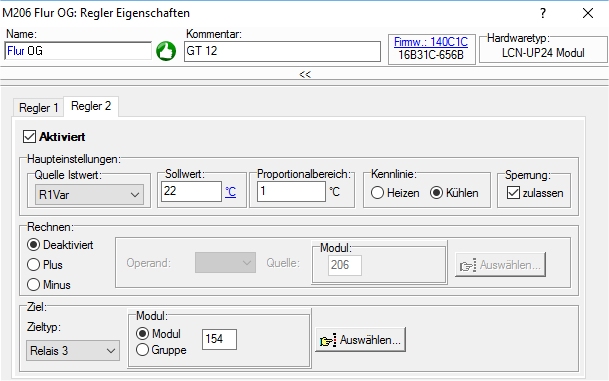Click the Sollwert input field
This screenshot has width=609, height=381.
[x=191, y=191]
